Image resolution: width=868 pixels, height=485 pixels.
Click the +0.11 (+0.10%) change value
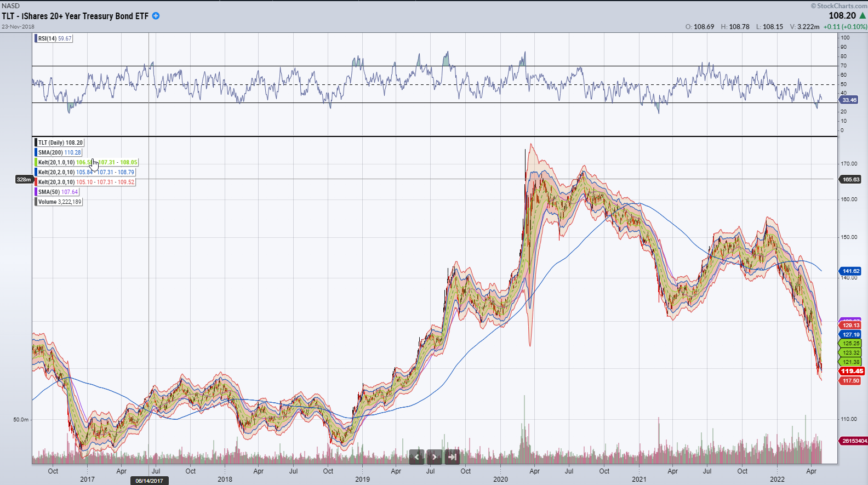pos(845,26)
